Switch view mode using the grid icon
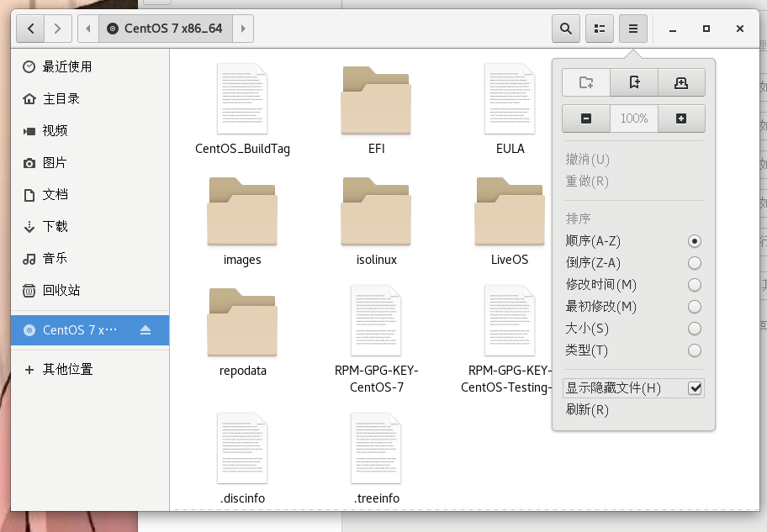The image size is (767, 532). tap(599, 28)
